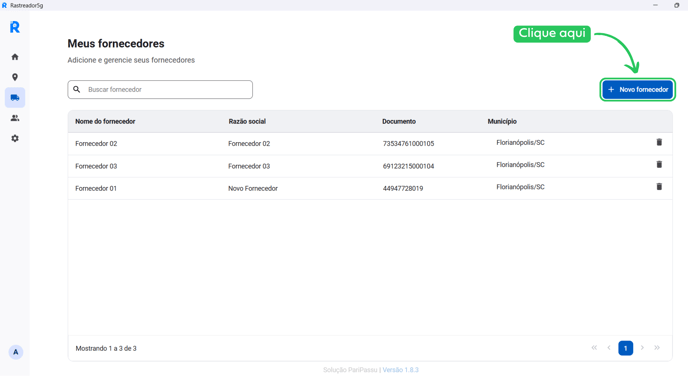Screen dimensions: 688x387
Task: Click the search magnifier icon
Action: [77, 90]
